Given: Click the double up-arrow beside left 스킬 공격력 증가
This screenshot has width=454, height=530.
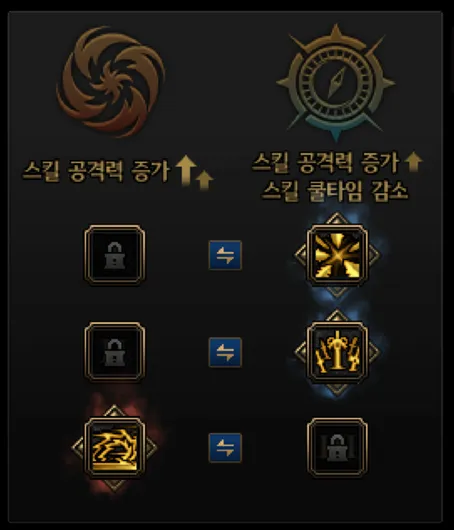Looking at the screenshot, I should (194, 171).
